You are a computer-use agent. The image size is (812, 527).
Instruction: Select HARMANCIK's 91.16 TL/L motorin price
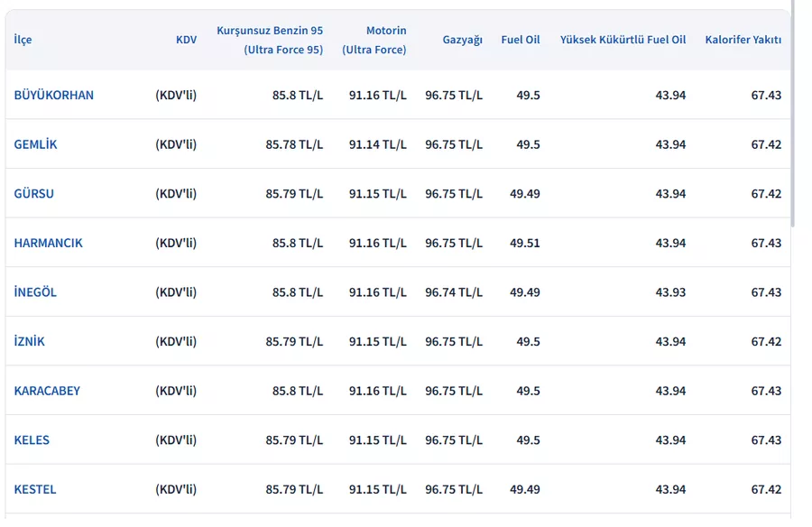pyautogui.click(x=377, y=243)
